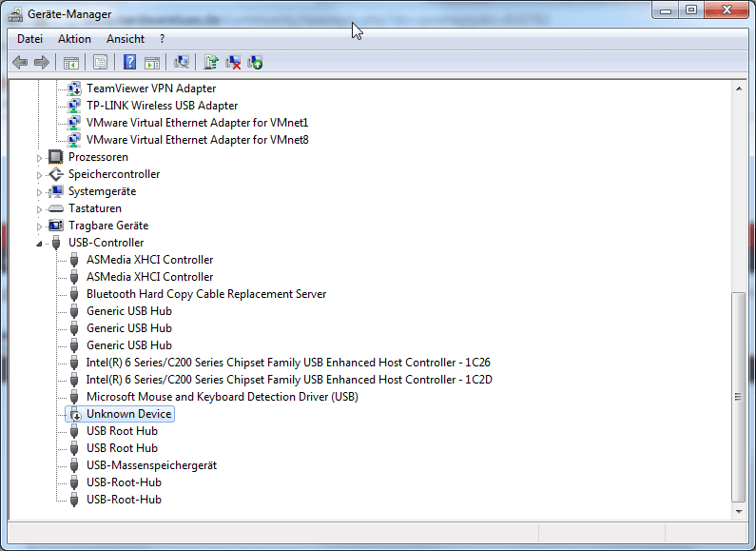Click the vertical scrollbar thumb
This screenshot has width=756, height=551.
click(739, 397)
